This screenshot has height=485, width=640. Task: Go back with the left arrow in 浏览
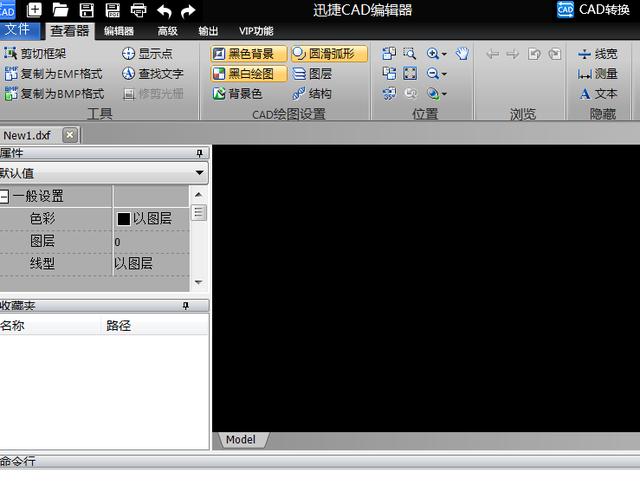tap(492, 54)
